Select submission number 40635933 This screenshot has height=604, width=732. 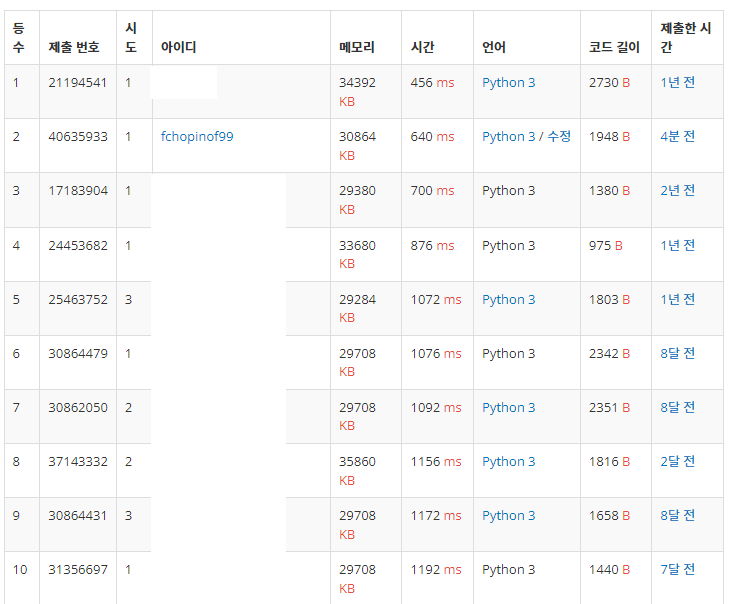point(78,136)
